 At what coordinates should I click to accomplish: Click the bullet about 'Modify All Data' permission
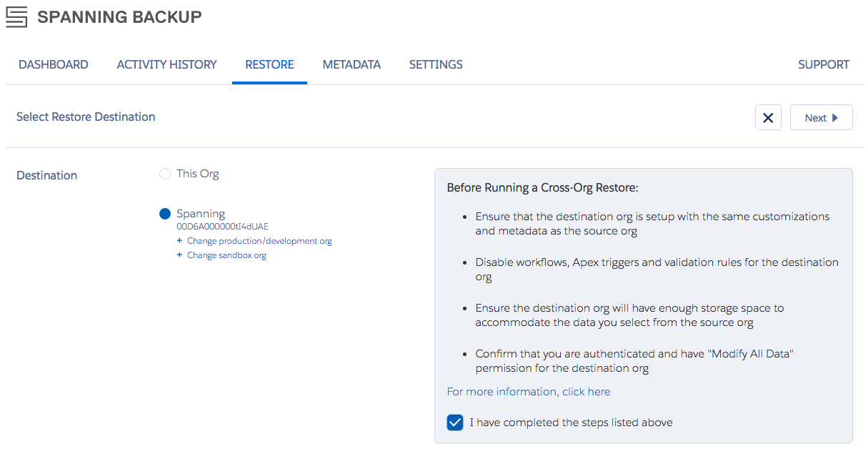click(x=634, y=361)
